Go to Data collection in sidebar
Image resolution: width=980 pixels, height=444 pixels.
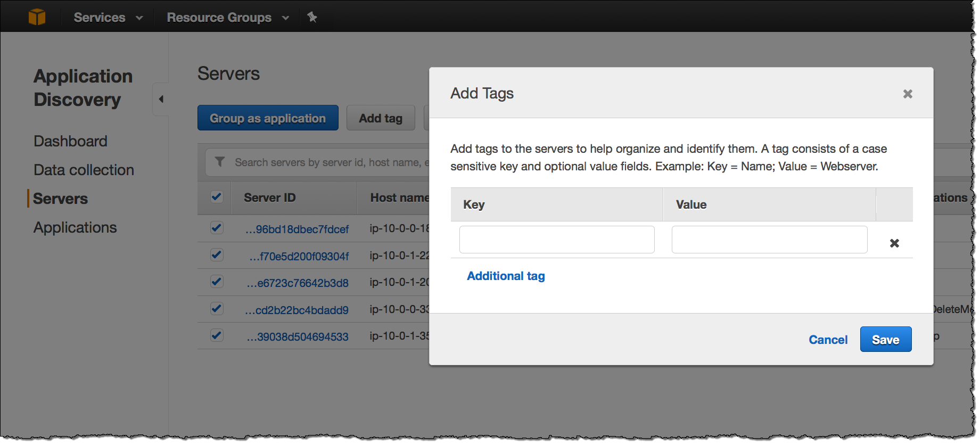tap(84, 170)
